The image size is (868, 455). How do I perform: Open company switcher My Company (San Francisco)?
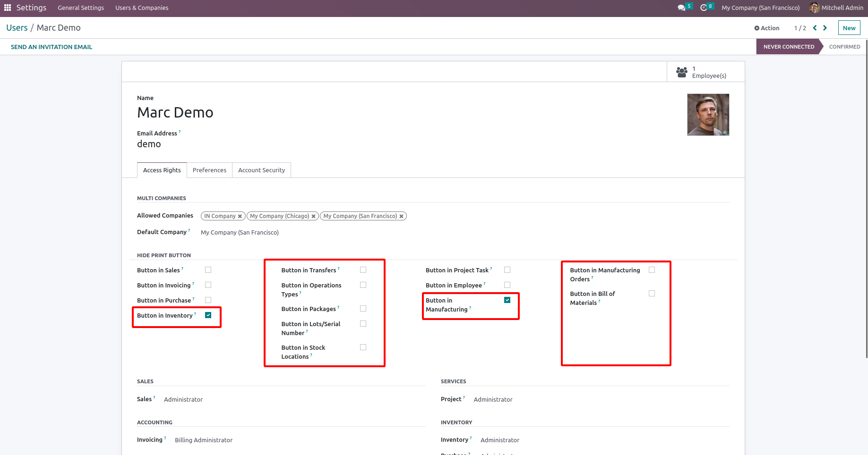pos(760,8)
